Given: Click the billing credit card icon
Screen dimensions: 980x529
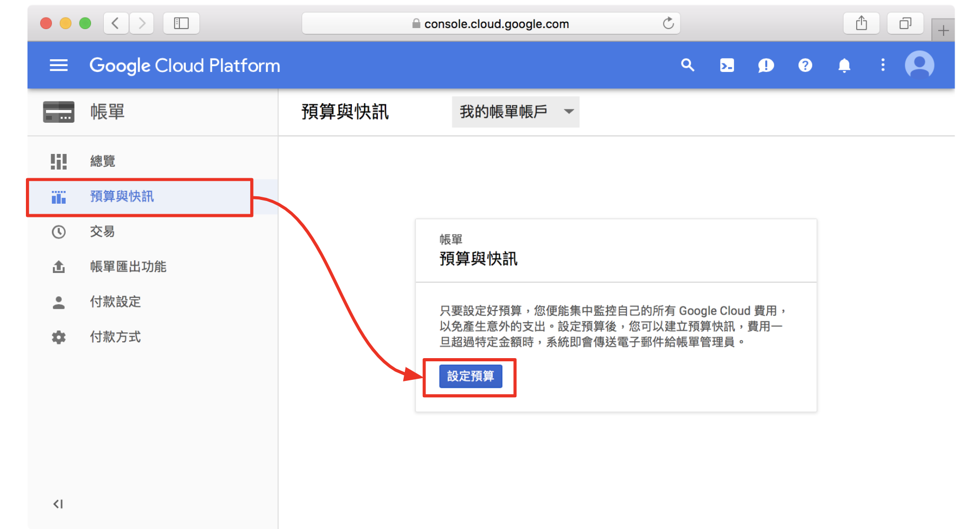Looking at the screenshot, I should tap(58, 112).
